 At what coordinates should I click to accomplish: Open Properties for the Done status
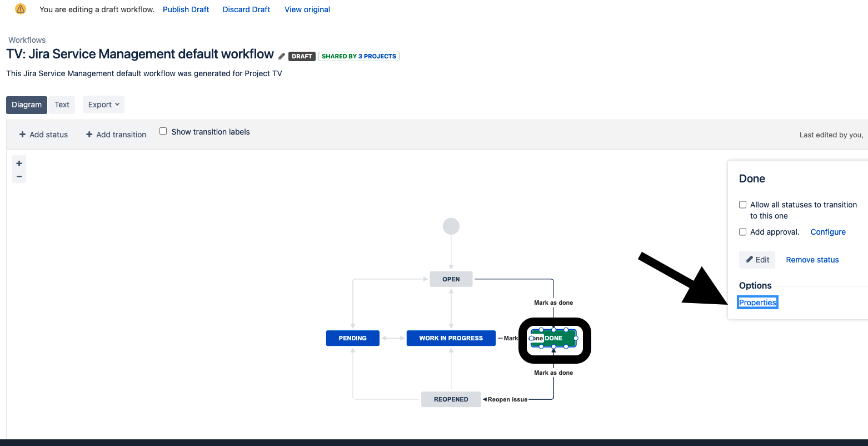757,302
